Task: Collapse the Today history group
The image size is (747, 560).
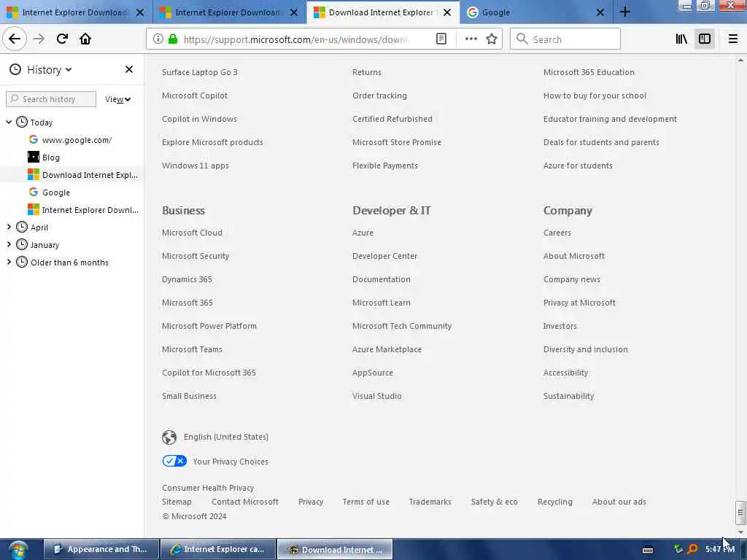Action: pos(9,122)
